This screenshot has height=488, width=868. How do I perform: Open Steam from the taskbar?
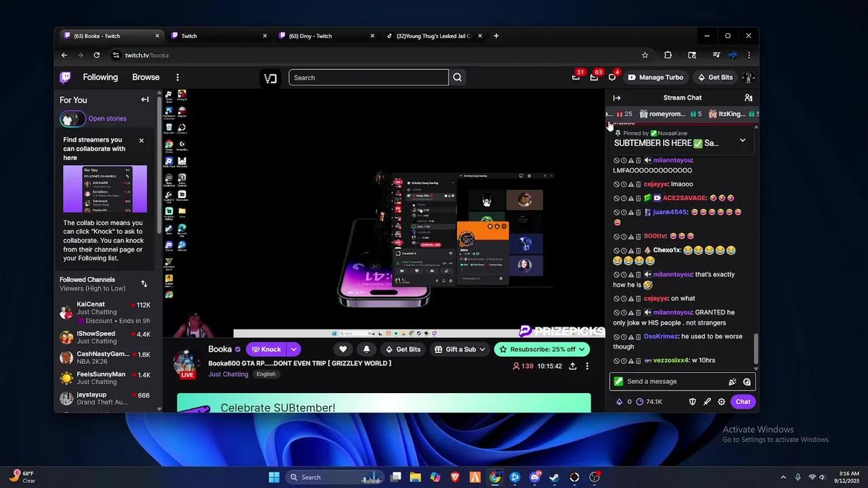click(x=555, y=477)
